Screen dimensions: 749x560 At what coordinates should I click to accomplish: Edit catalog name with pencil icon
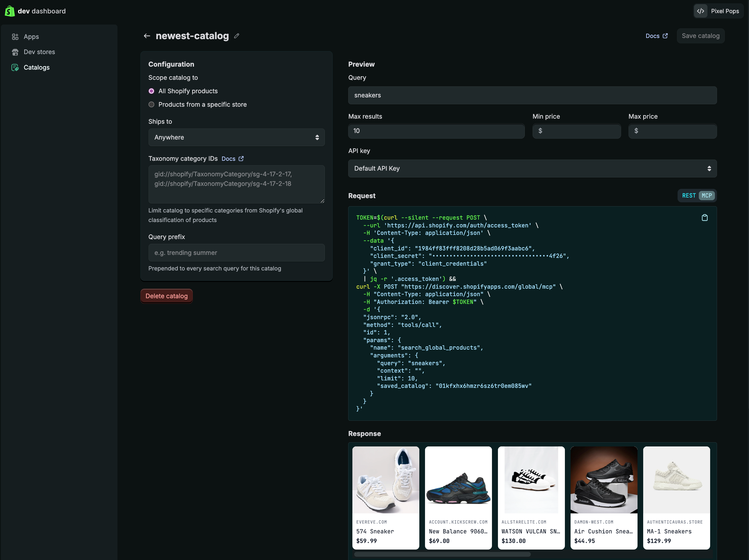[237, 36]
